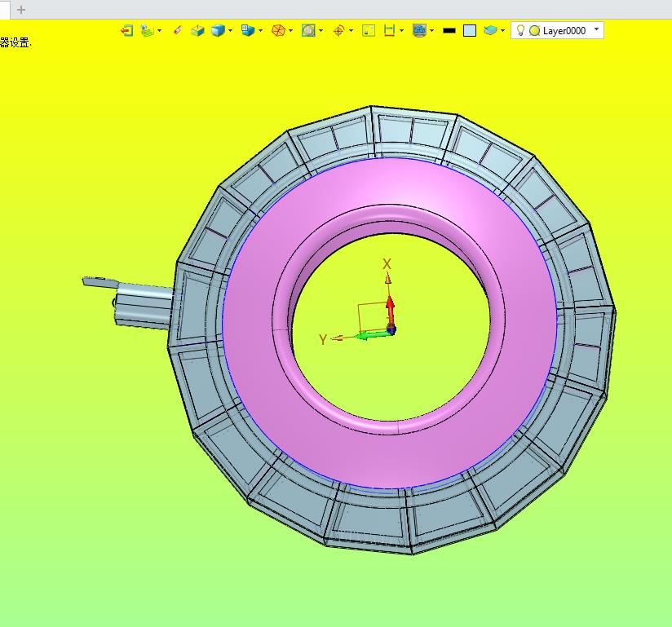Click the green datum plane icon
The width and height of the screenshot is (672, 627).
tap(147, 30)
